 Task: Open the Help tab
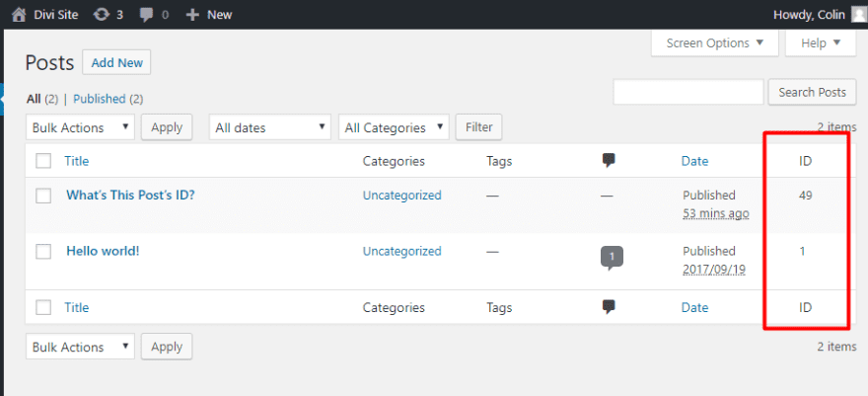(821, 43)
